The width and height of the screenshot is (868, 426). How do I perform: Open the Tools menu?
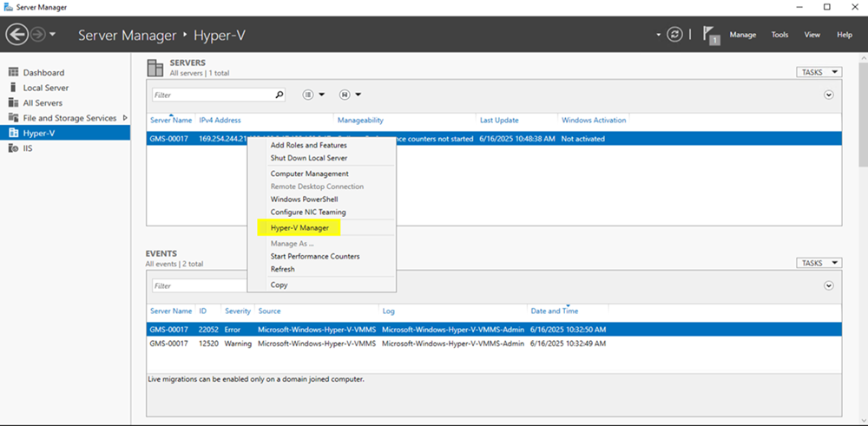pos(779,35)
